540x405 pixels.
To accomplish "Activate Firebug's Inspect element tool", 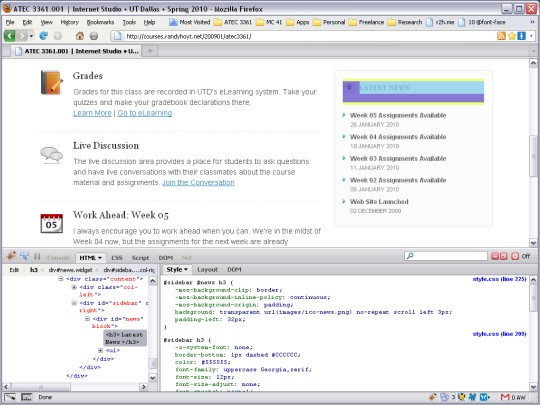I will [24, 256].
